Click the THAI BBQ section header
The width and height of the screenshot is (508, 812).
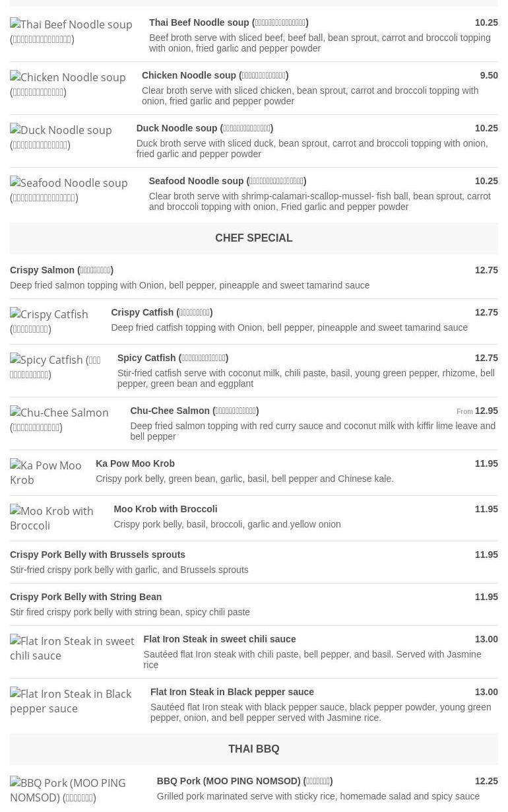(x=253, y=749)
